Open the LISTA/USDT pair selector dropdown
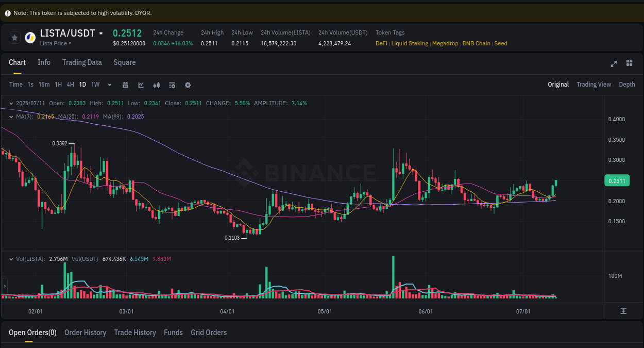This screenshot has width=644, height=348. pyautogui.click(x=101, y=32)
